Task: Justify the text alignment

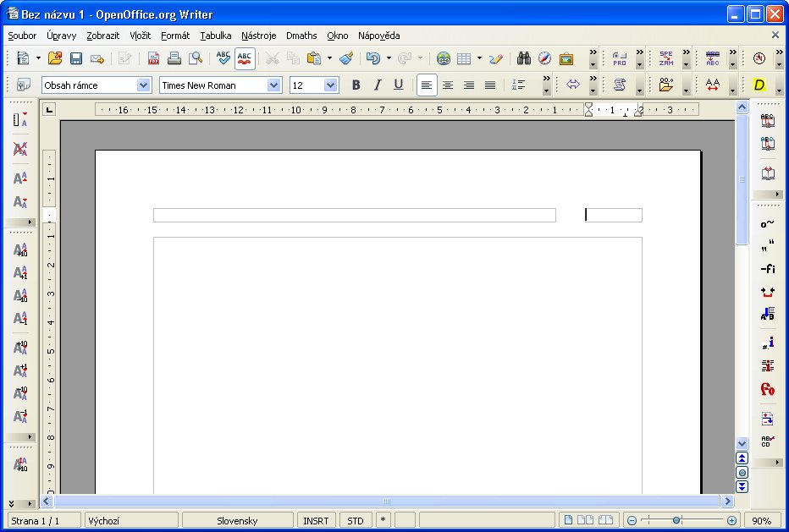Action: click(x=489, y=85)
